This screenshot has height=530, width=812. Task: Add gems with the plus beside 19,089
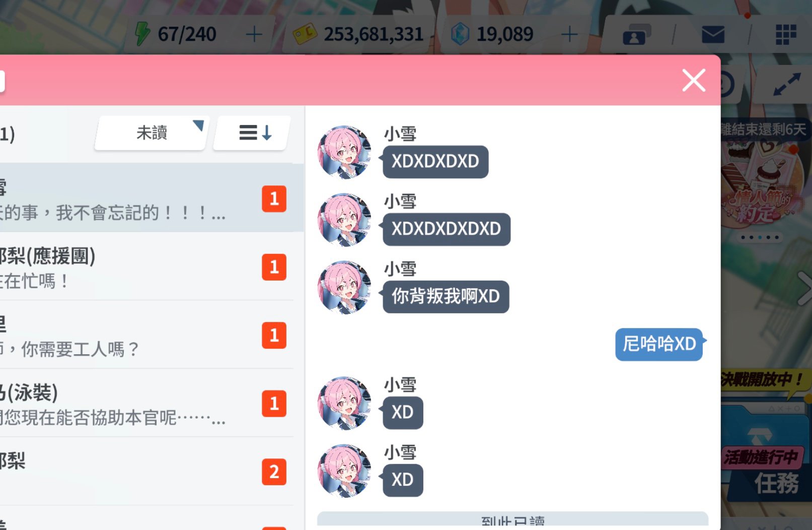(569, 34)
